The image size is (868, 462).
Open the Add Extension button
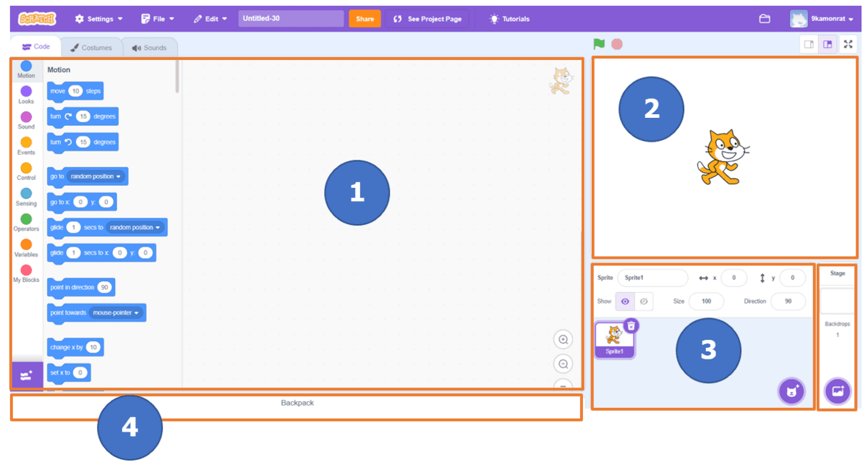(x=27, y=375)
